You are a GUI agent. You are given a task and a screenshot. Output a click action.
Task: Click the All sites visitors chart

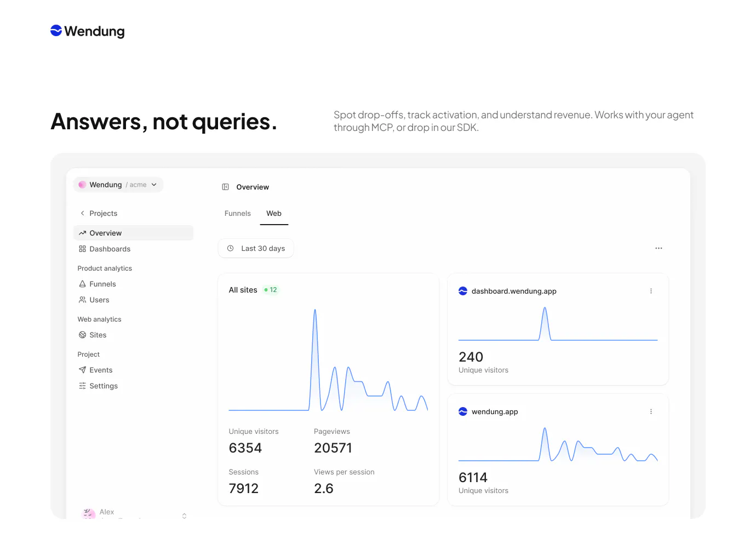coord(328,360)
